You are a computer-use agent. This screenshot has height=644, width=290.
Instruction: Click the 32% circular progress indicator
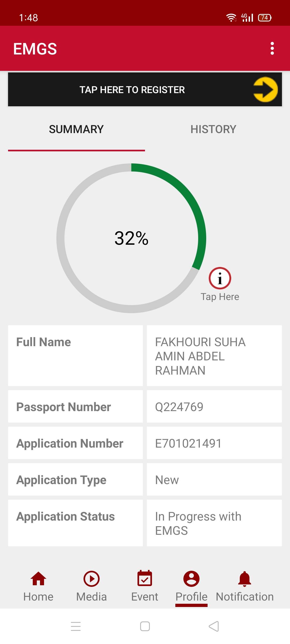pyautogui.click(x=131, y=238)
